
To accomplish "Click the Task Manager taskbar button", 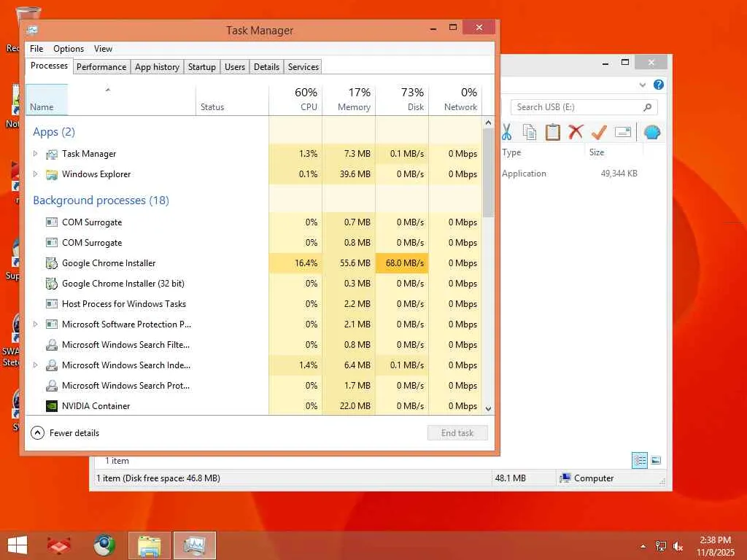I will 194,545.
